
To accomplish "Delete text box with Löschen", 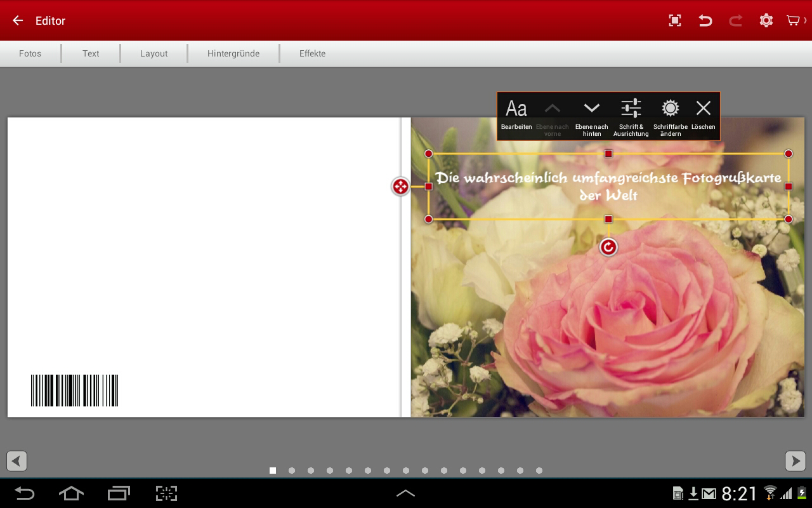I will (x=703, y=115).
